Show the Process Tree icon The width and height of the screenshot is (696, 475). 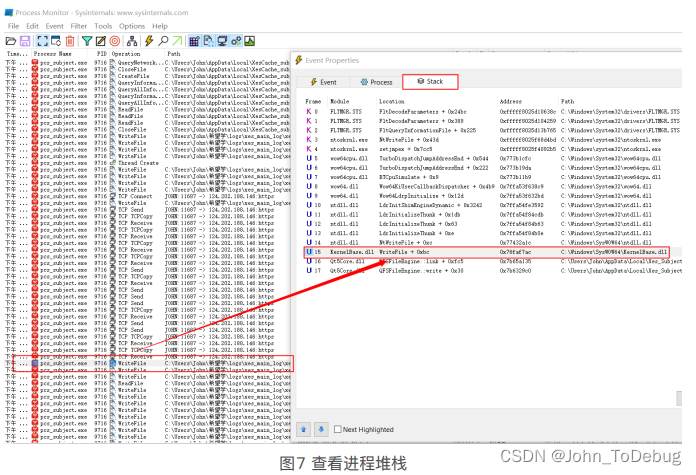(132, 41)
